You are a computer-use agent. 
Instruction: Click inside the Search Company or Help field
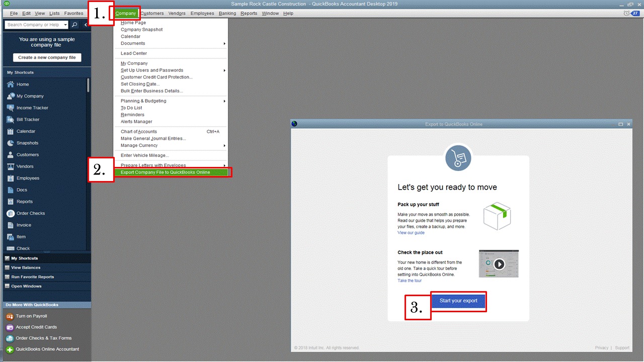point(35,24)
